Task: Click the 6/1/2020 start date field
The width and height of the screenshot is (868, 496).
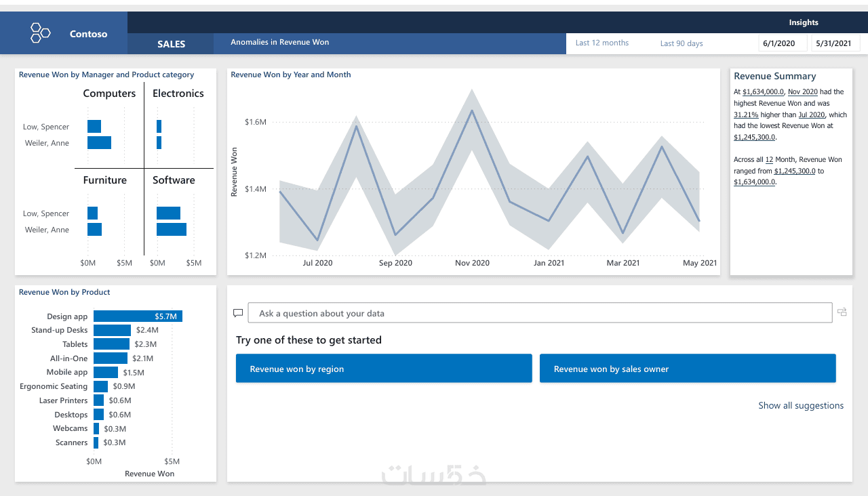Action: coord(778,43)
